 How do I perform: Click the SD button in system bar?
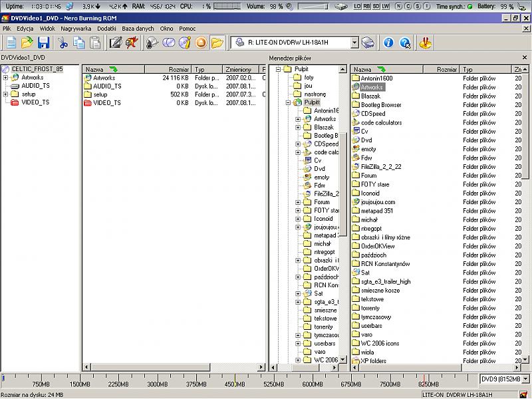[x=376, y=6]
